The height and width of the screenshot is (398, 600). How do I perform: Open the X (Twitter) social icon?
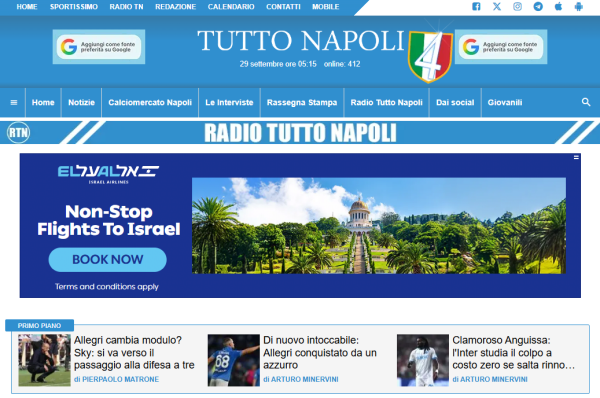497,7
